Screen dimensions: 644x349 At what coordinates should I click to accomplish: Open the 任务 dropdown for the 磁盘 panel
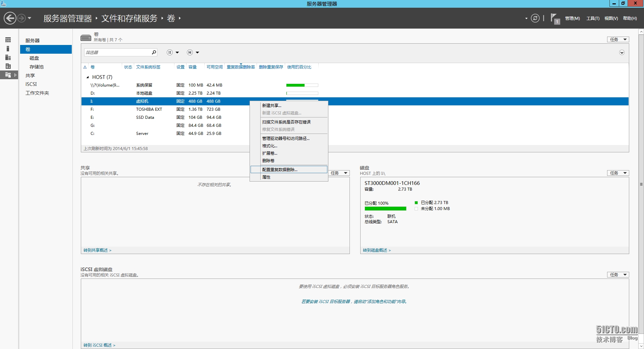tap(618, 173)
